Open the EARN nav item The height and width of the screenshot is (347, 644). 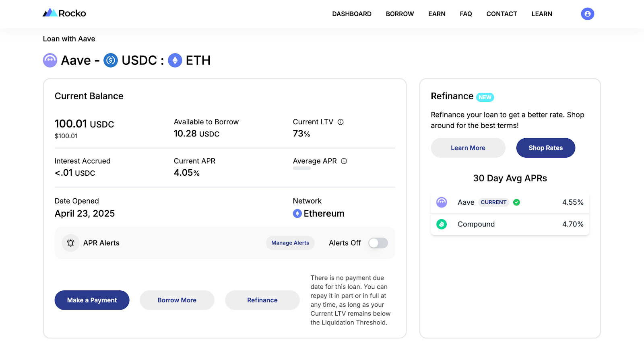[x=437, y=14]
